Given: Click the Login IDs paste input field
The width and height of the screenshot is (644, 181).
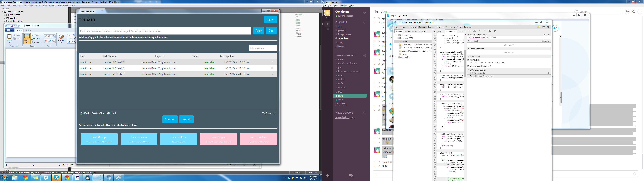Looking at the screenshot, I should pos(165,31).
